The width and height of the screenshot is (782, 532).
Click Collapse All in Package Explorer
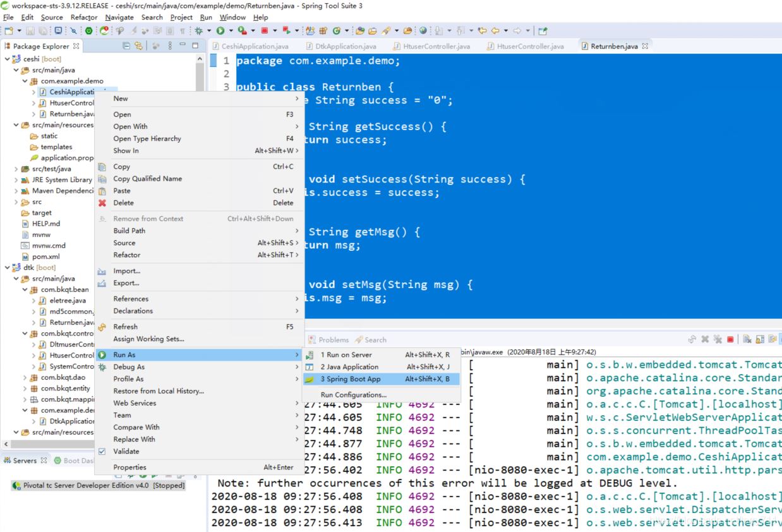click(x=126, y=46)
